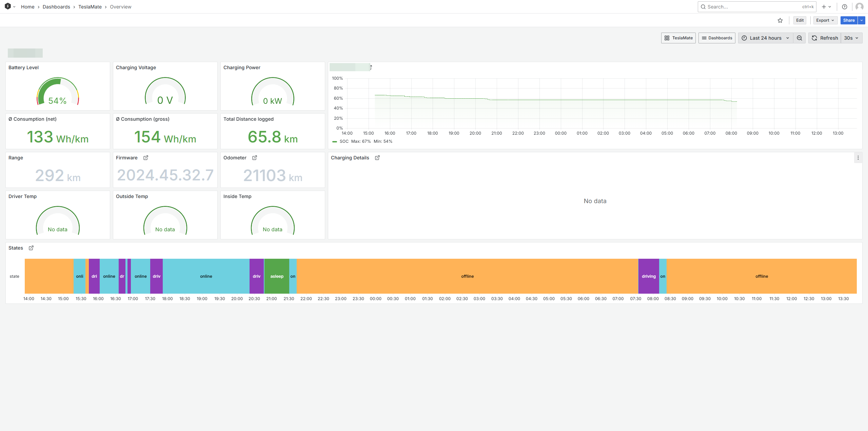
Task: Click the Edit dashboard button
Action: pos(800,20)
